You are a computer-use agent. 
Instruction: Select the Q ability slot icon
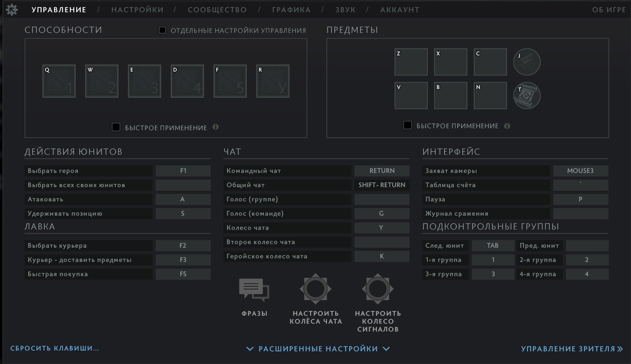click(x=59, y=81)
